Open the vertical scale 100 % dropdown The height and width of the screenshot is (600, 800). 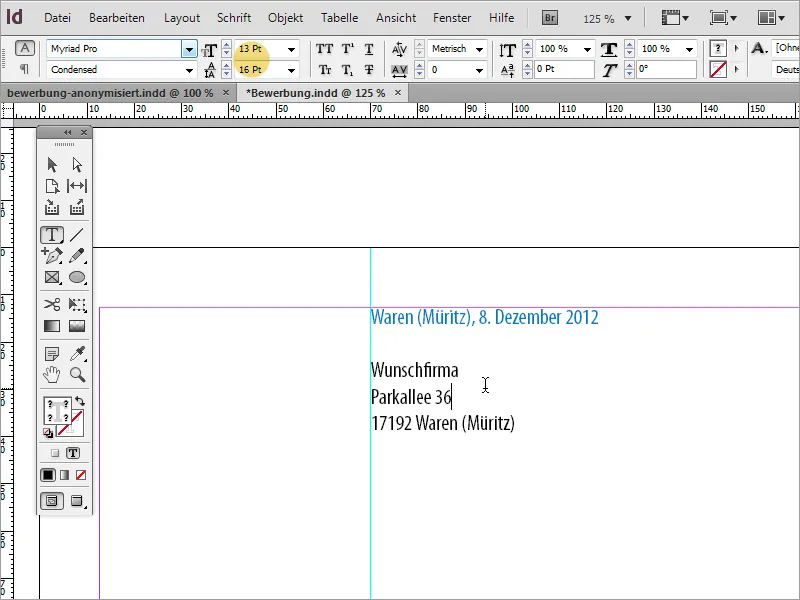click(x=587, y=49)
